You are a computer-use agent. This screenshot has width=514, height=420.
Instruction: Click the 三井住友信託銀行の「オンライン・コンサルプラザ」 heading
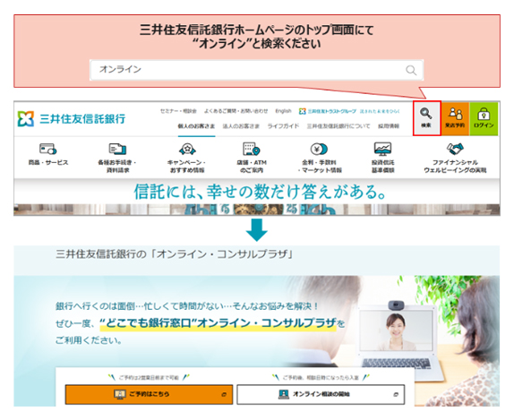click(175, 254)
